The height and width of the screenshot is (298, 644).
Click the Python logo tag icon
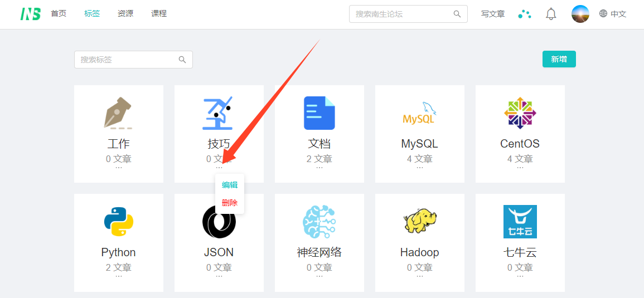click(x=118, y=222)
